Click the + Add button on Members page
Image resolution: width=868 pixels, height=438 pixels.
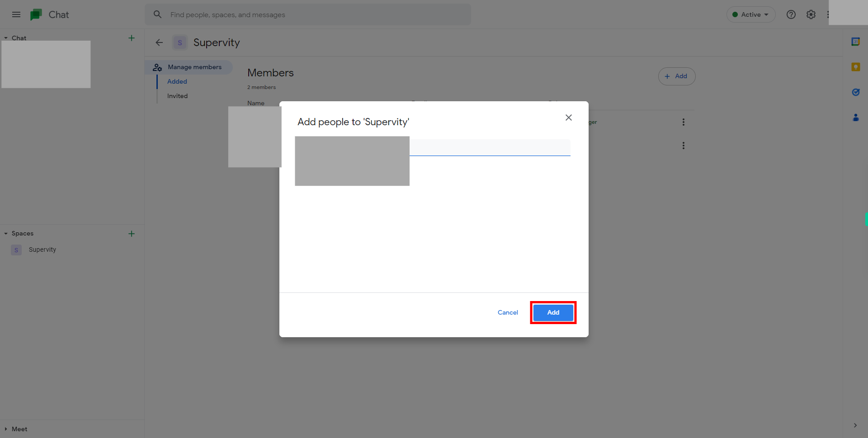click(x=677, y=76)
